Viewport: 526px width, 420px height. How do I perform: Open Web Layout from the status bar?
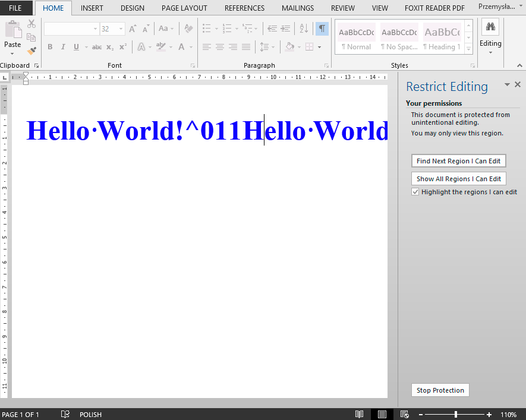405,414
